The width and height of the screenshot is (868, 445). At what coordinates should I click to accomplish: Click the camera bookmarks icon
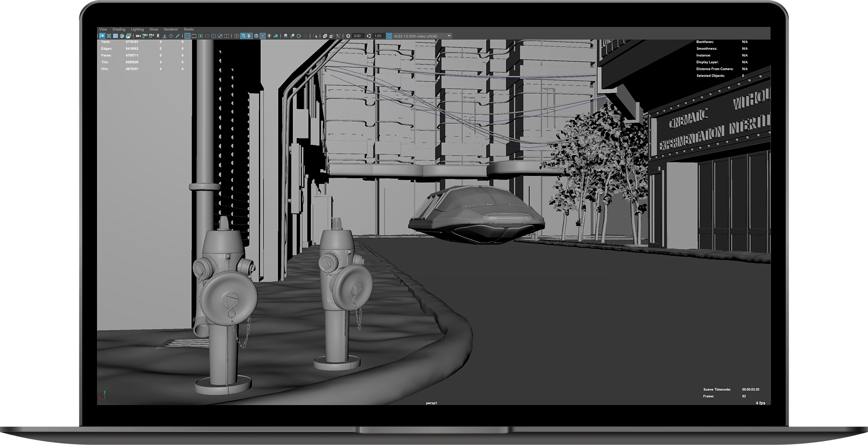click(158, 36)
